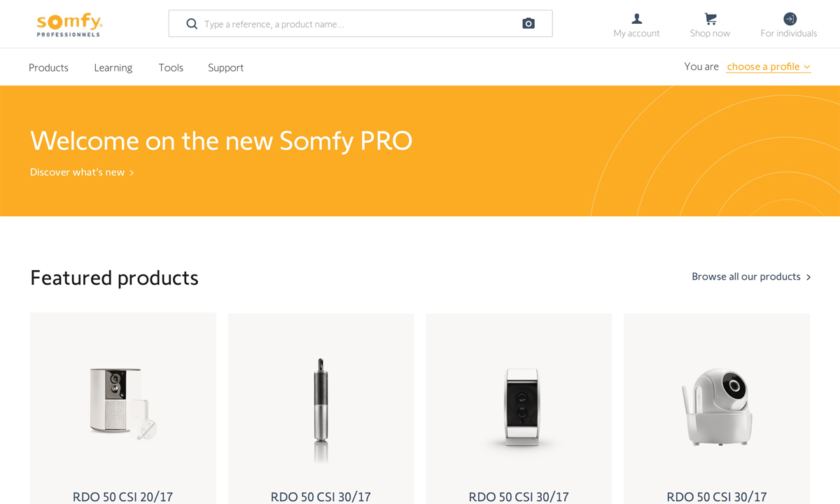Open the Learning menu
The image size is (840, 504).
(113, 67)
